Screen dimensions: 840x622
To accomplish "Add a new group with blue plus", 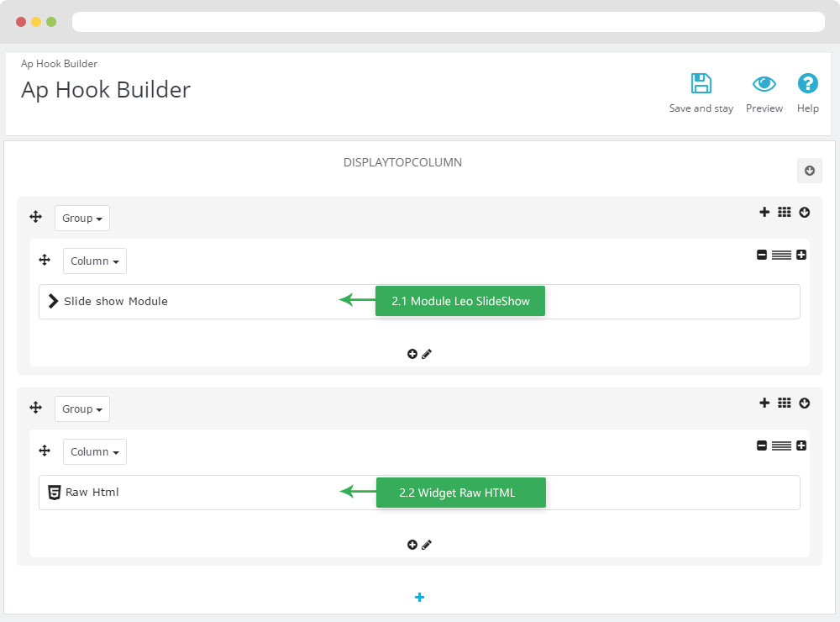I will 419,598.
